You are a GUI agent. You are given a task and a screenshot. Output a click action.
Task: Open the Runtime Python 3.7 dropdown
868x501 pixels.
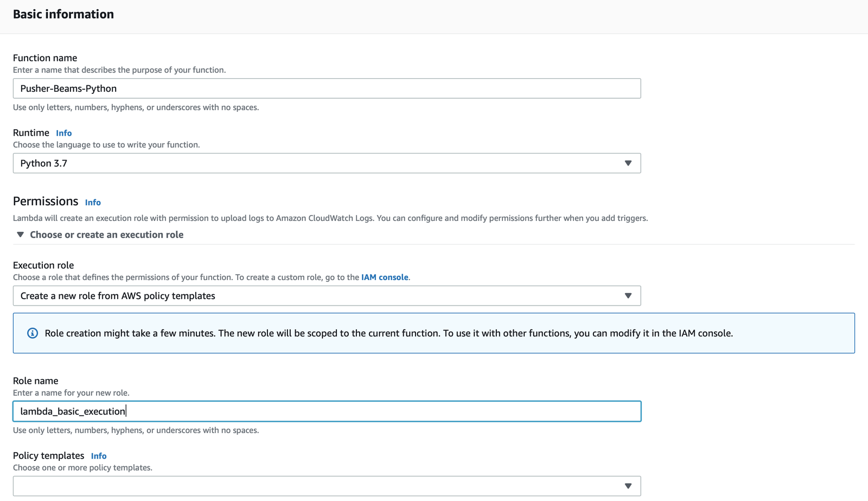(x=327, y=163)
